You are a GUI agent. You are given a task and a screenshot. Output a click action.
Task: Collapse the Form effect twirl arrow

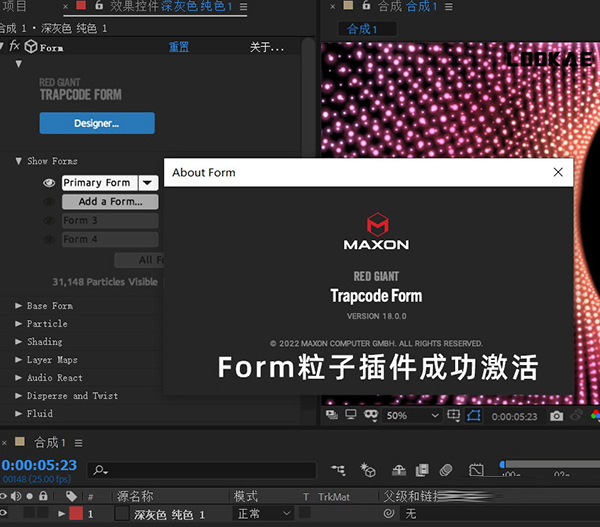click(x=2, y=47)
